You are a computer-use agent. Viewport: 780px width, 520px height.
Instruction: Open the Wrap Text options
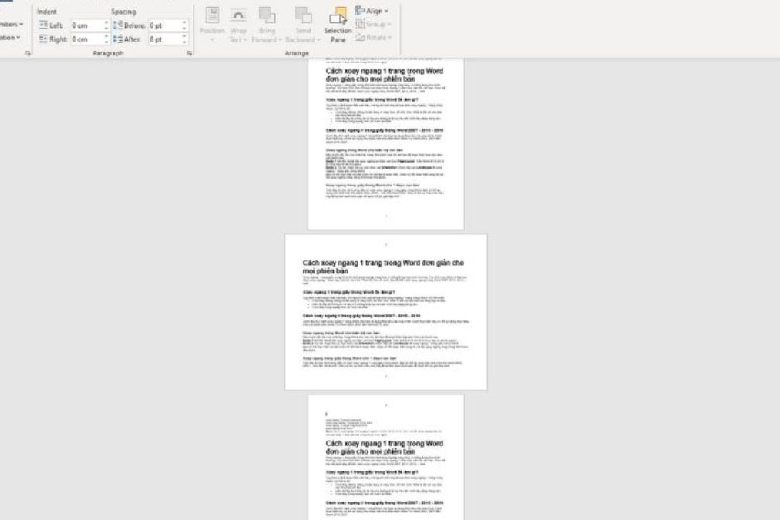click(x=238, y=24)
